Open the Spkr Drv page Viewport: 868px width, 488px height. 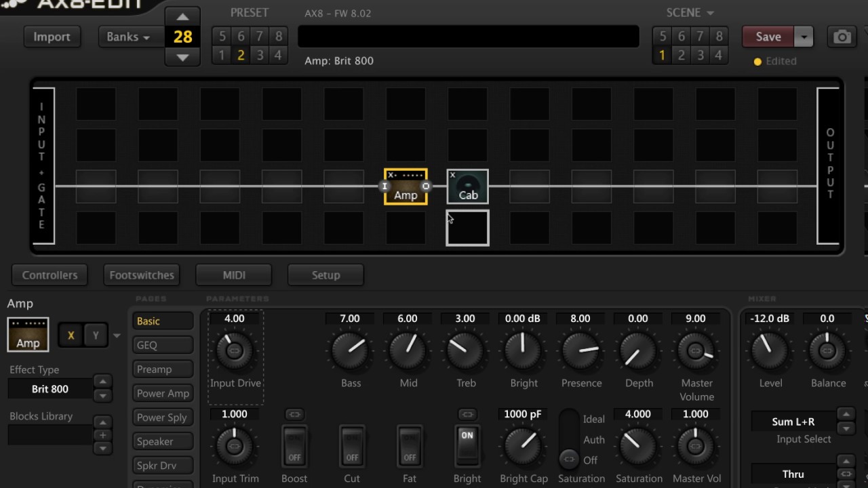(x=163, y=466)
